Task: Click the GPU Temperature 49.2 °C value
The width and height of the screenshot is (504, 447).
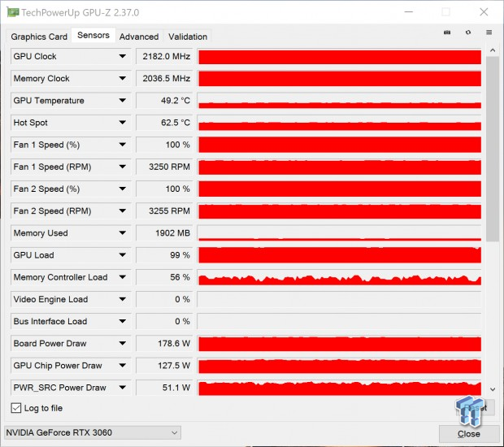Action: pos(164,101)
